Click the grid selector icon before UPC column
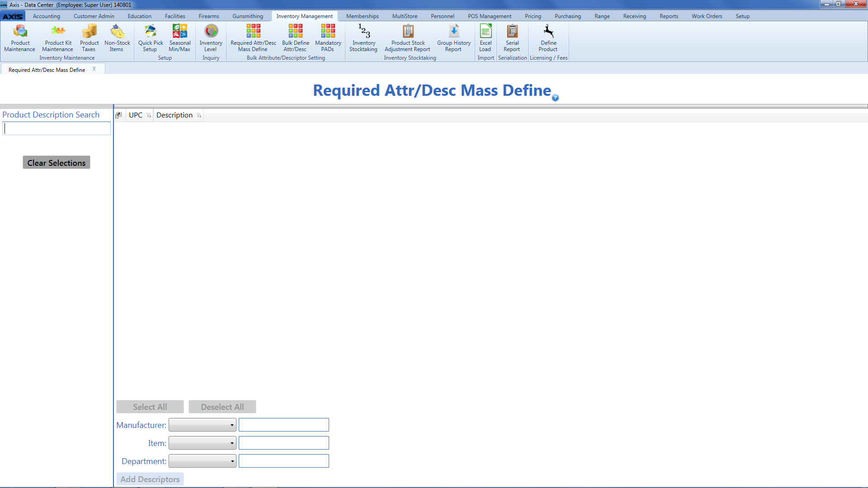This screenshot has width=868, height=488. pyautogui.click(x=118, y=115)
